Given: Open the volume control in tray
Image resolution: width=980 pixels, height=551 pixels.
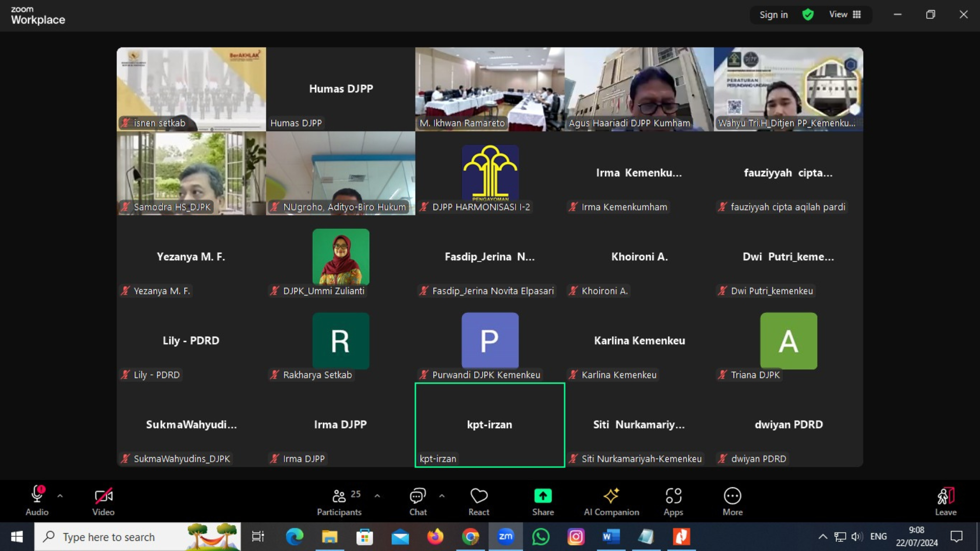Looking at the screenshot, I should [x=857, y=537].
